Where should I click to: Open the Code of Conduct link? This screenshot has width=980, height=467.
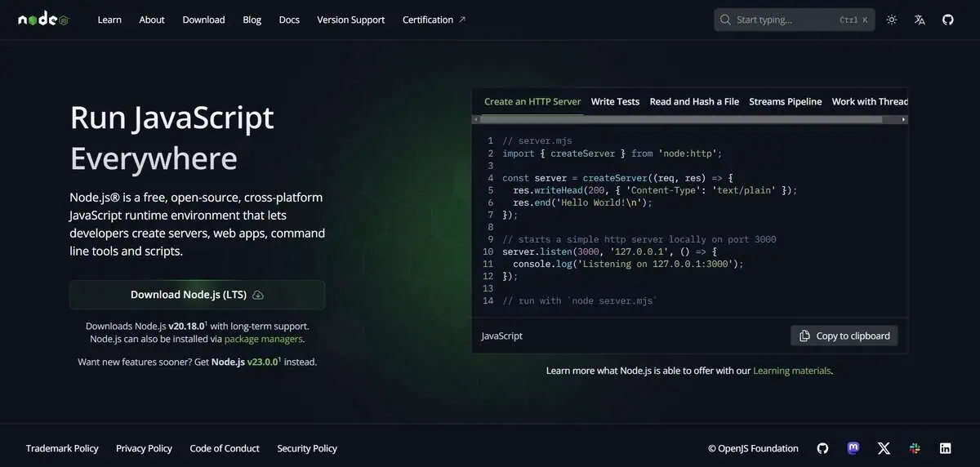(225, 448)
